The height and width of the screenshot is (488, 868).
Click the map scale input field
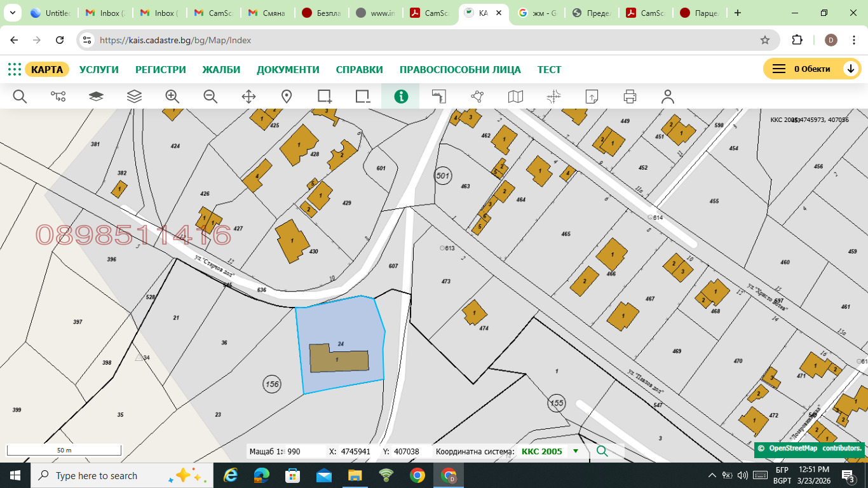click(x=303, y=452)
